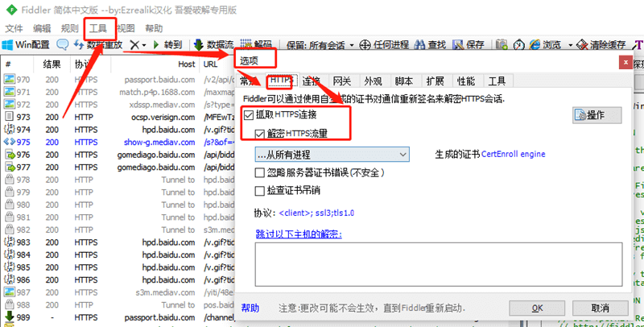
Task: Click the 清除缓存 toolbar icon
Action: [582, 45]
